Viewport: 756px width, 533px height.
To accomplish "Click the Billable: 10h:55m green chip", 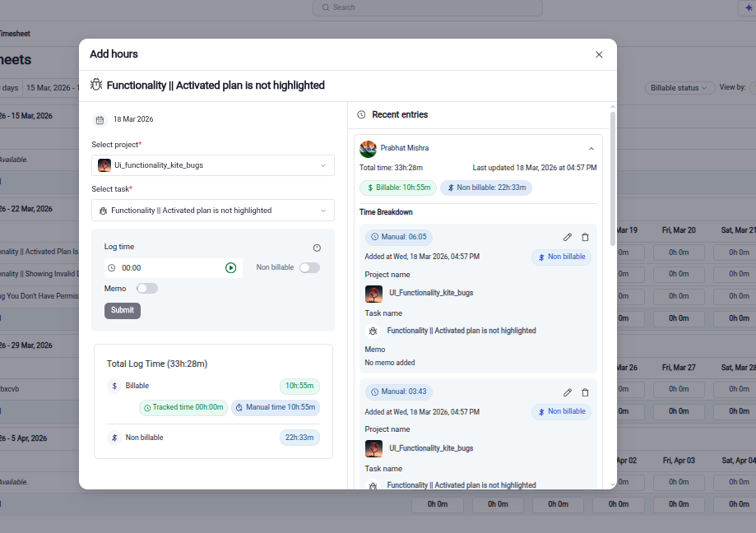I will pyautogui.click(x=398, y=188).
